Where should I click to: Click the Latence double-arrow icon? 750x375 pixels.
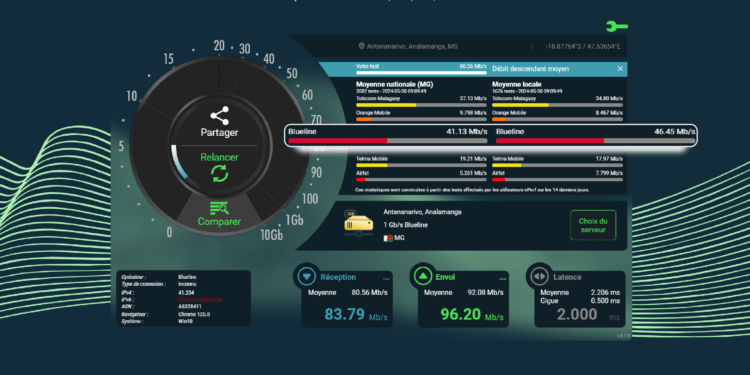(540, 276)
